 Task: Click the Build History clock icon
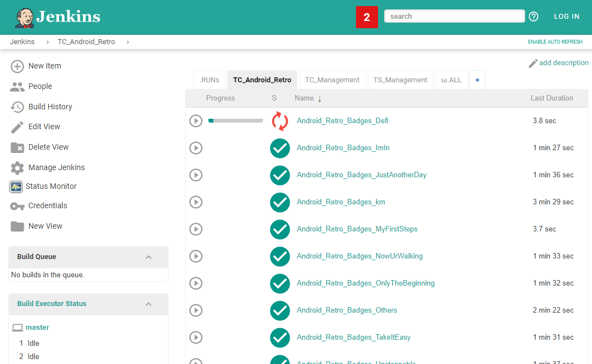coord(17,107)
